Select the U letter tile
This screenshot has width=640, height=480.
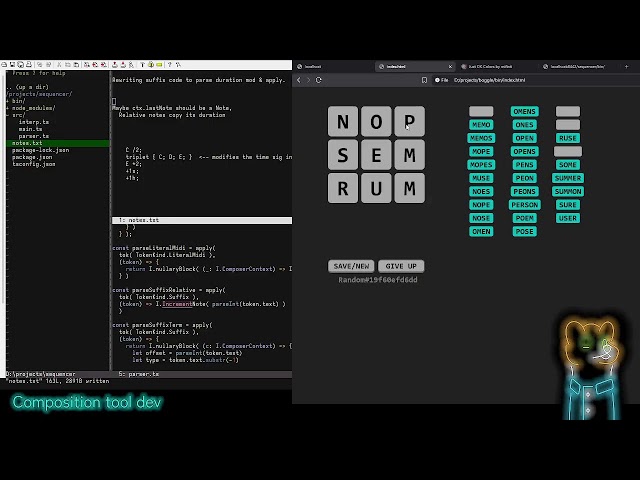click(376, 188)
